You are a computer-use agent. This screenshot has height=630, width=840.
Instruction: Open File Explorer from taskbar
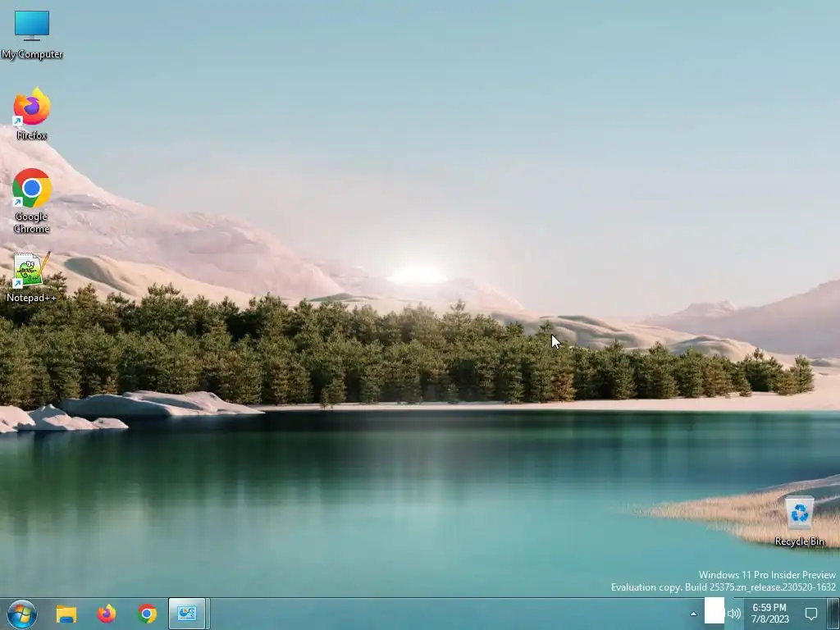coord(66,614)
